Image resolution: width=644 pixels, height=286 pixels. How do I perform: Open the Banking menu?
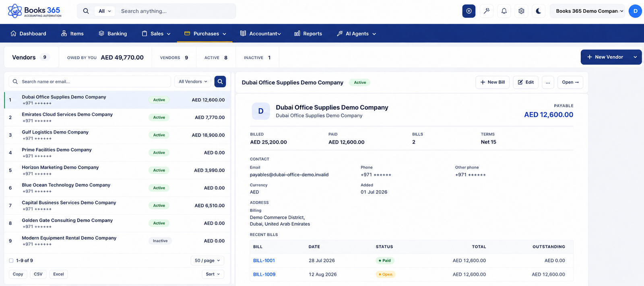113,34
